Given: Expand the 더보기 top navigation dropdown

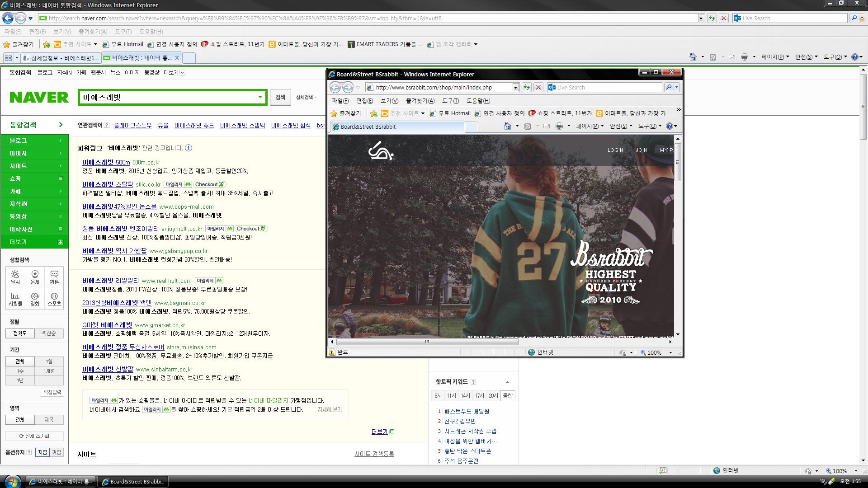Looking at the screenshot, I should pyautogui.click(x=174, y=72).
